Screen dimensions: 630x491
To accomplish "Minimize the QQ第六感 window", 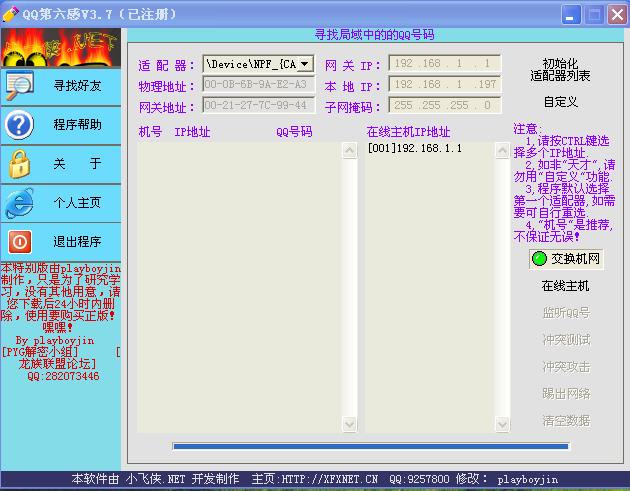I will (571, 15).
